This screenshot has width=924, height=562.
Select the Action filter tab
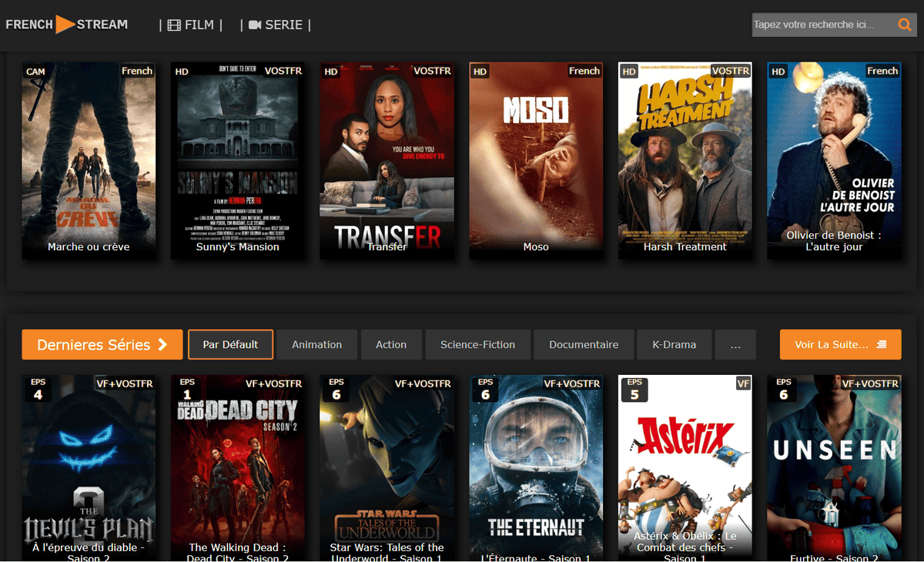(391, 345)
